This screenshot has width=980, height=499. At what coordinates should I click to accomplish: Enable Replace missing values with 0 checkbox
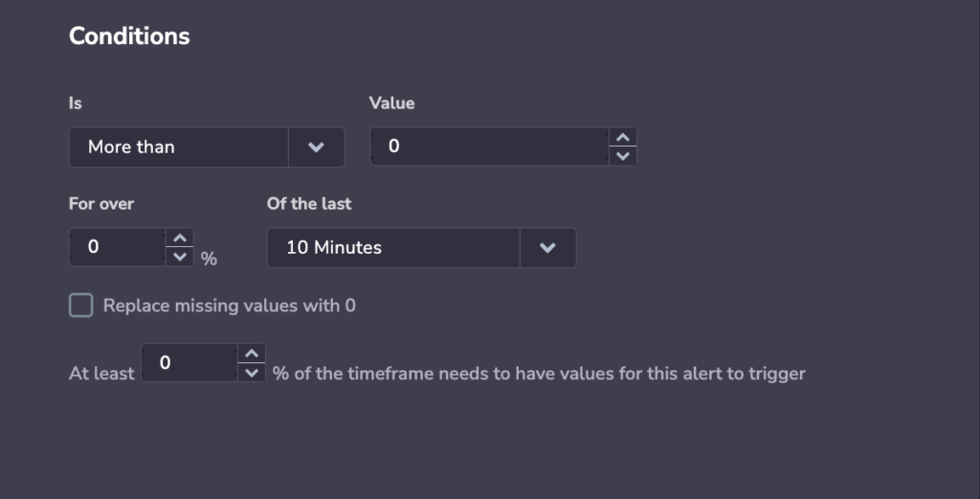point(81,306)
